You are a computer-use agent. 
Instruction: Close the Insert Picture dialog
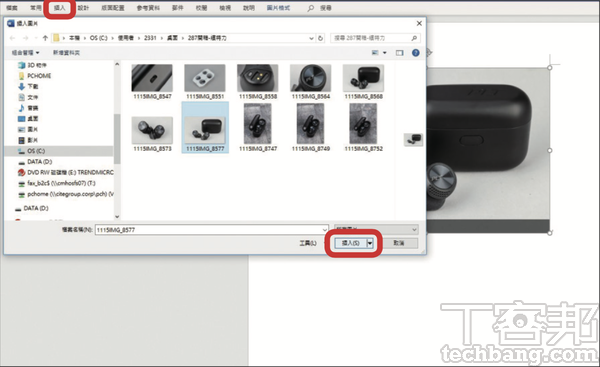click(x=419, y=23)
